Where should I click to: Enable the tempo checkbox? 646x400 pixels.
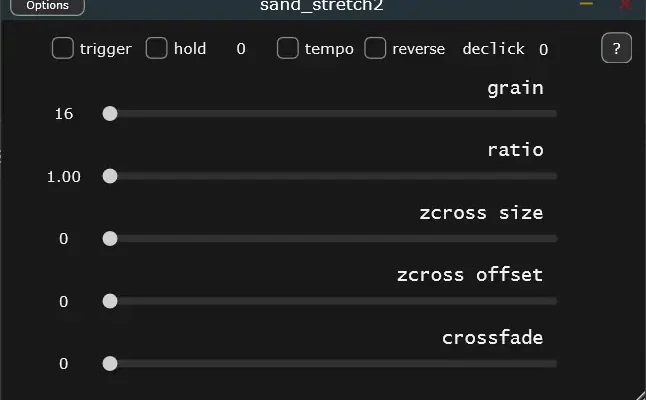288,48
